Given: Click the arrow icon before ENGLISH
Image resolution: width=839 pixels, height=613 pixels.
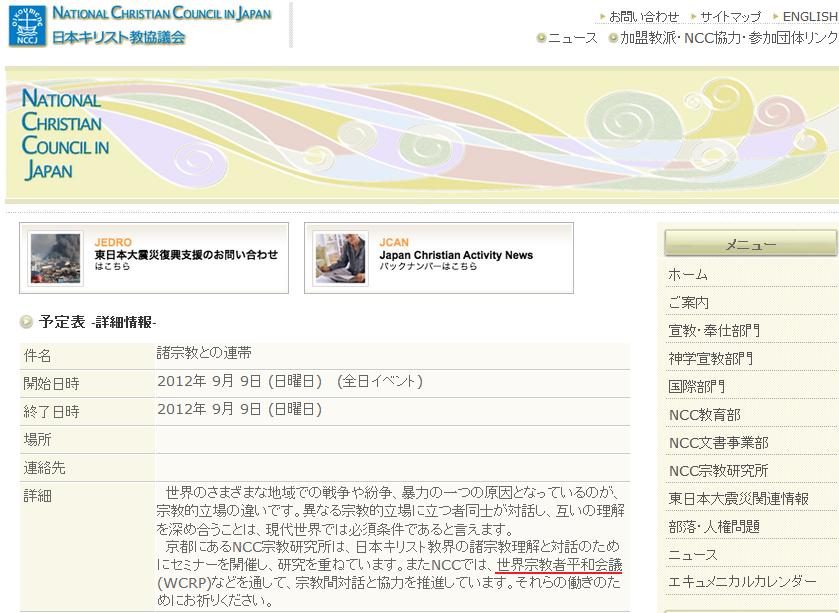Looking at the screenshot, I should click(x=776, y=17).
